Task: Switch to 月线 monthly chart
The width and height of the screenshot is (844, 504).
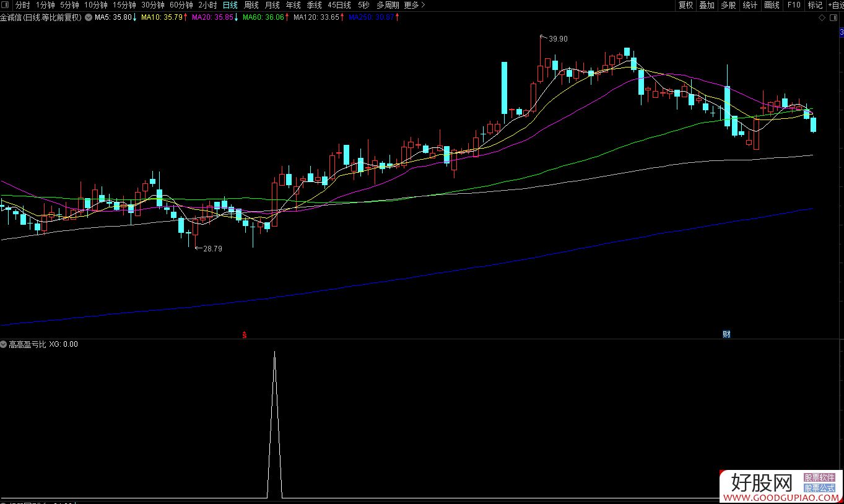Action: (x=272, y=5)
